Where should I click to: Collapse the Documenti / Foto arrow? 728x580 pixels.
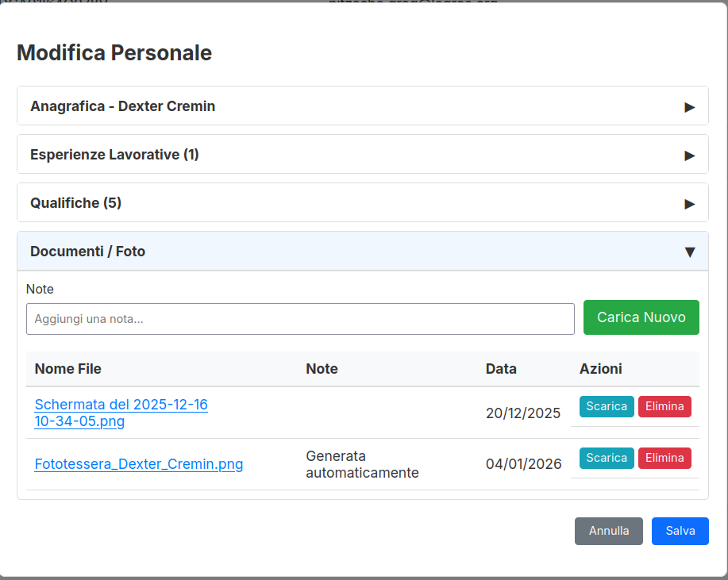click(689, 252)
